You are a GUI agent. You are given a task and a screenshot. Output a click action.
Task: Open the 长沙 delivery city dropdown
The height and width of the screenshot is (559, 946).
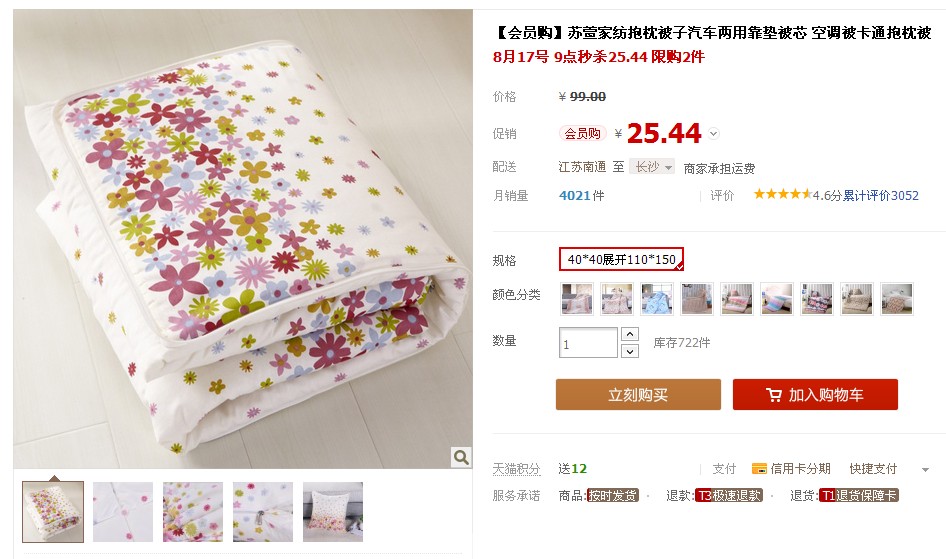[x=652, y=167]
